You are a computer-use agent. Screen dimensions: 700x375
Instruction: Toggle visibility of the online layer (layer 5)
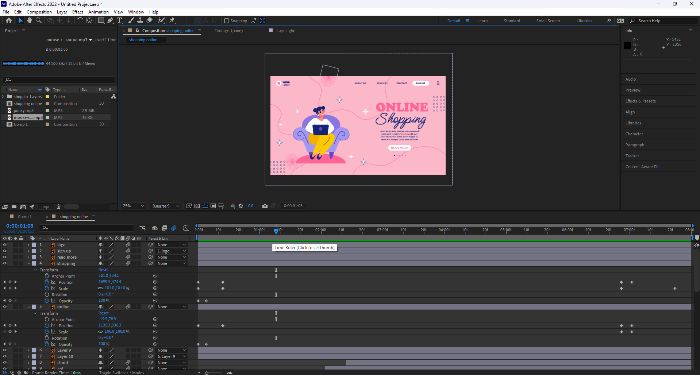click(4, 307)
